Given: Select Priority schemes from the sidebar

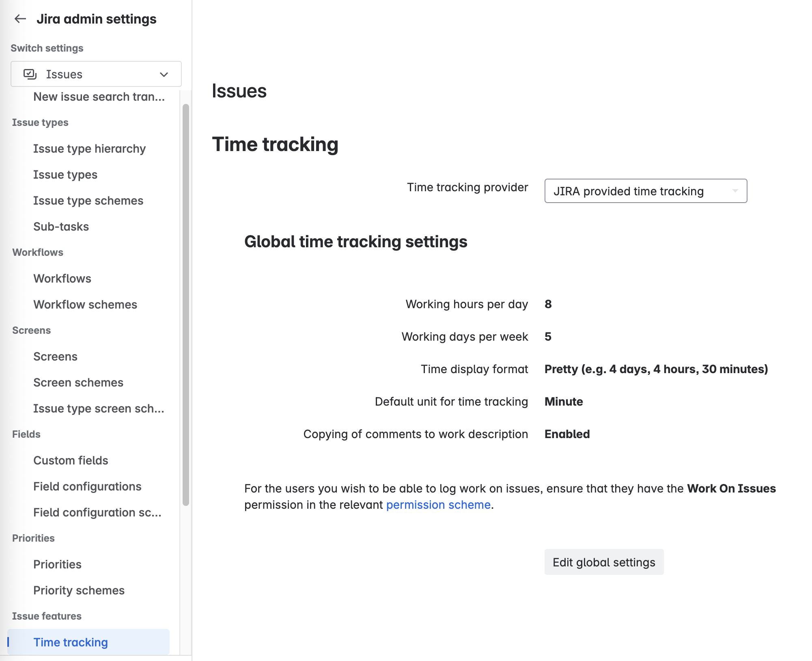Looking at the screenshot, I should coord(79,590).
